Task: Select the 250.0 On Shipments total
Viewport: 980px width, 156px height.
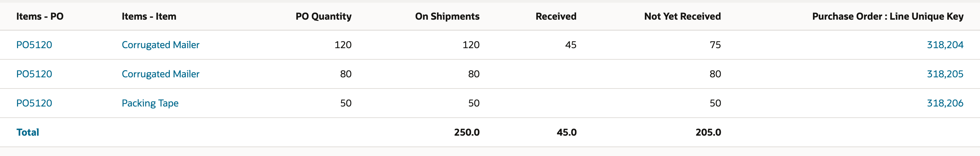Action: click(467, 133)
